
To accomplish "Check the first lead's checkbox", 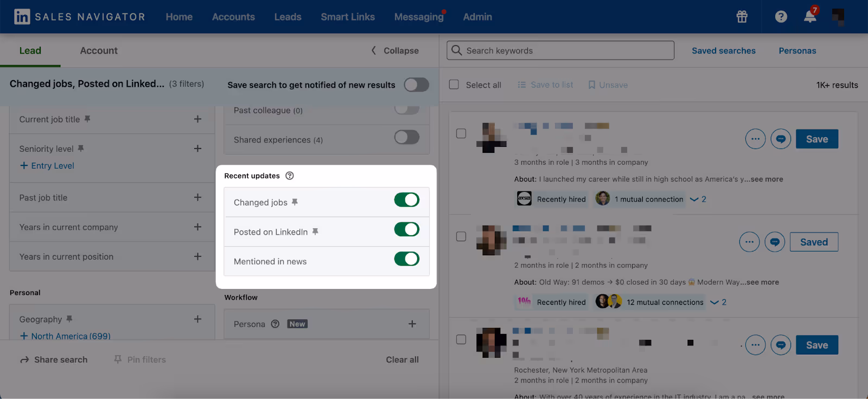I will click(461, 133).
